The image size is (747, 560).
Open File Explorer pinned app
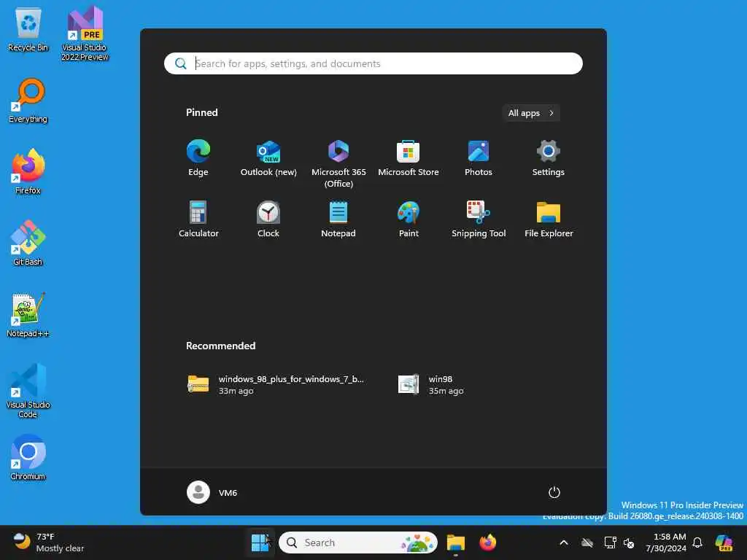tap(549, 219)
